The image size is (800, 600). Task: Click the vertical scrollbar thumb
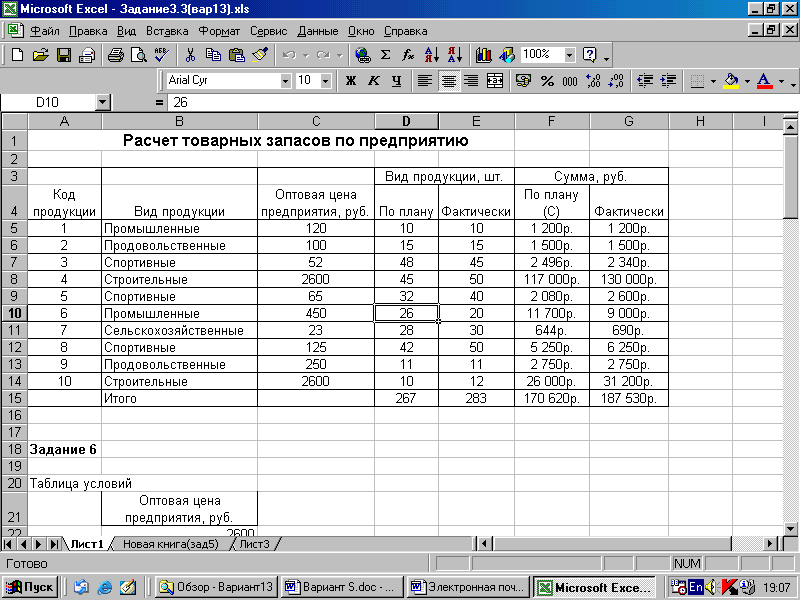point(790,177)
